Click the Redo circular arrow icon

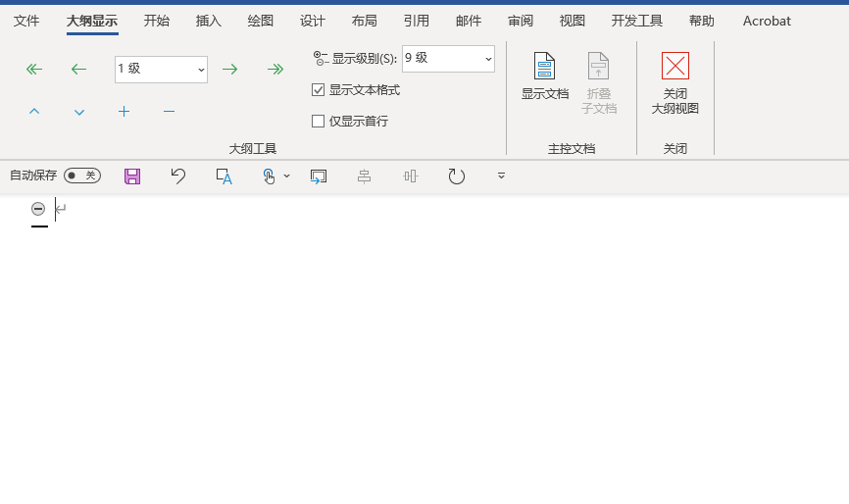pyautogui.click(x=457, y=176)
